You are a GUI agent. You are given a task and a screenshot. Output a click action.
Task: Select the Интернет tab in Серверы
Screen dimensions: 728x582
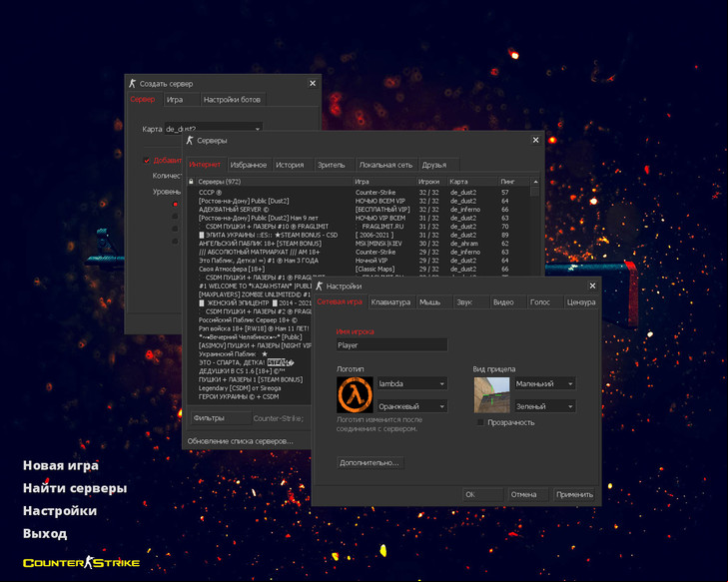coord(205,165)
